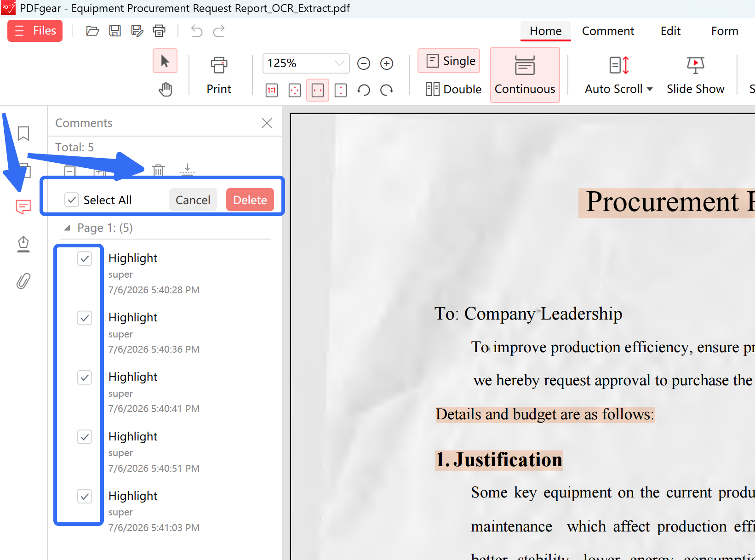The image size is (755, 560).
Task: Click the fit width icon
Action: tap(318, 90)
